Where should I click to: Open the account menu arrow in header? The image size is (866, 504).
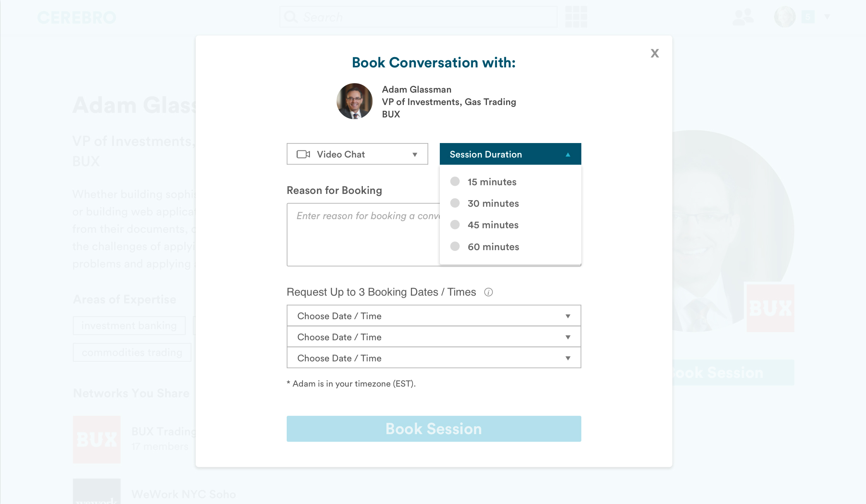tap(827, 17)
